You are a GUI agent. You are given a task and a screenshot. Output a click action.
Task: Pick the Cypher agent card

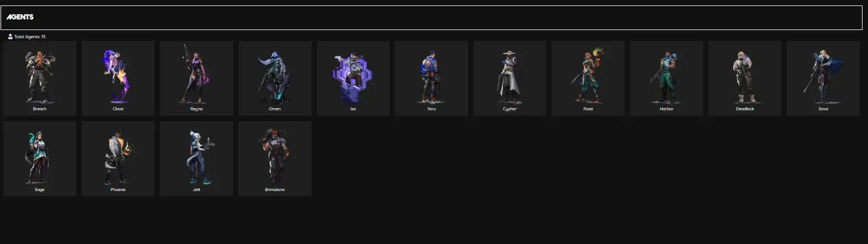tap(510, 78)
